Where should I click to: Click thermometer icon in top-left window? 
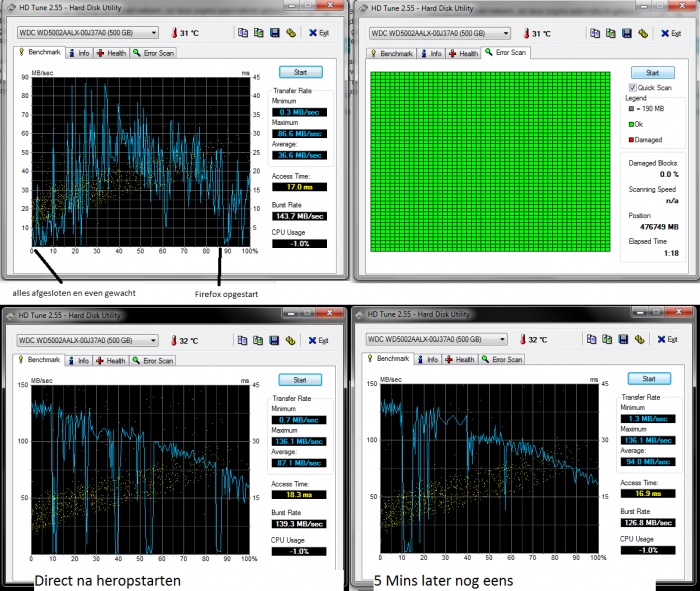[x=174, y=33]
